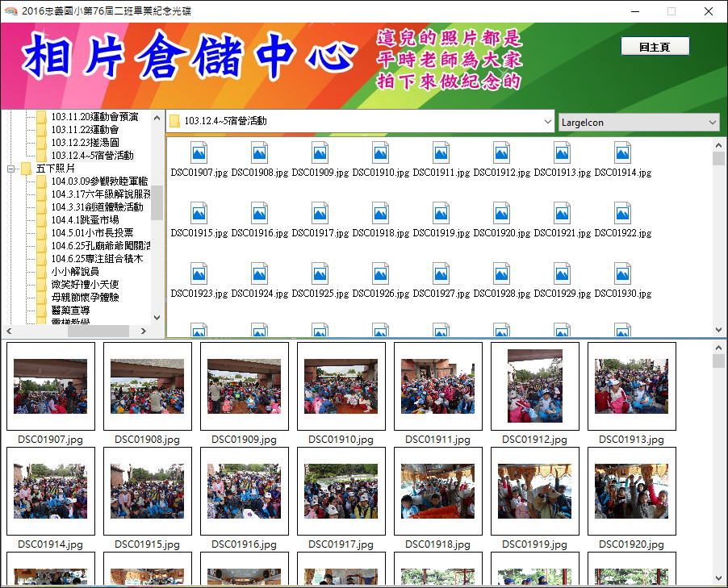Select DSC01924.jpg file icon in list

(x=260, y=273)
